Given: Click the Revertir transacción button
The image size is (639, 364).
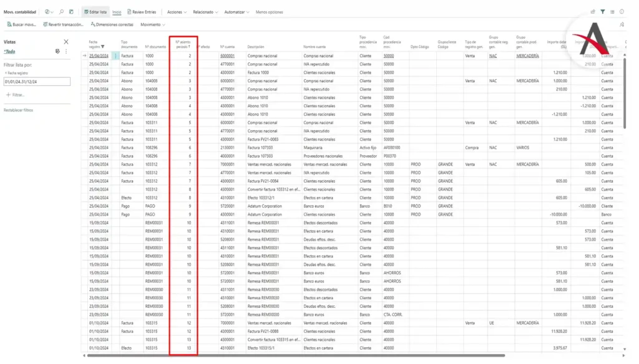Looking at the screenshot, I should click(63, 24).
